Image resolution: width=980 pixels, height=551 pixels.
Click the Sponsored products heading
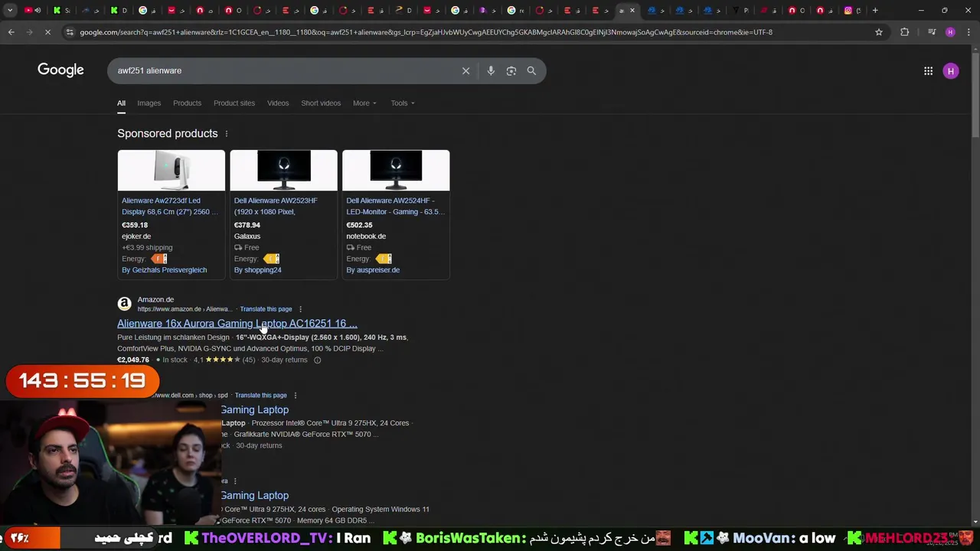pos(168,133)
